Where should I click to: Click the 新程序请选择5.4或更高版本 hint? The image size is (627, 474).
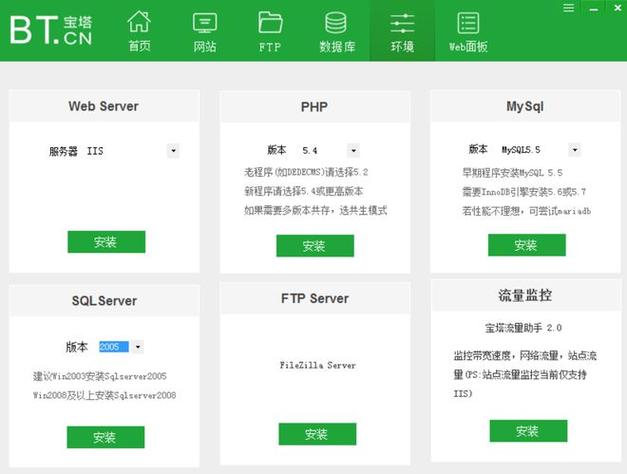[304, 191]
